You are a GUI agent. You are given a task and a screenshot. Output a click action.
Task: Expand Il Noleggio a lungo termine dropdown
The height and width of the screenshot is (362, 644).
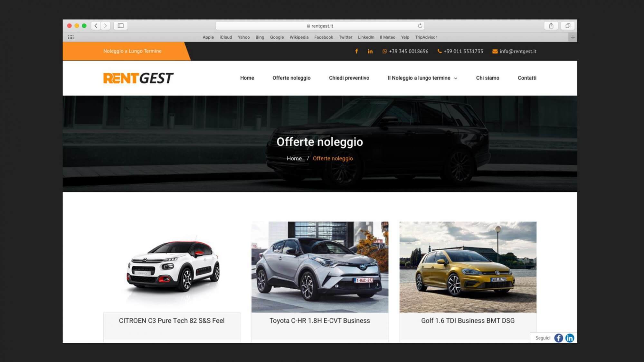pyautogui.click(x=422, y=78)
